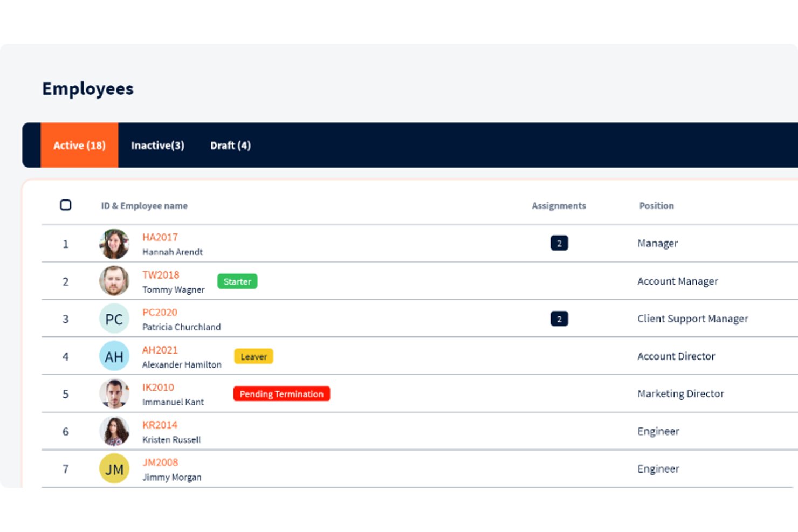
Task: Click the JM initials avatar
Action: (x=114, y=468)
